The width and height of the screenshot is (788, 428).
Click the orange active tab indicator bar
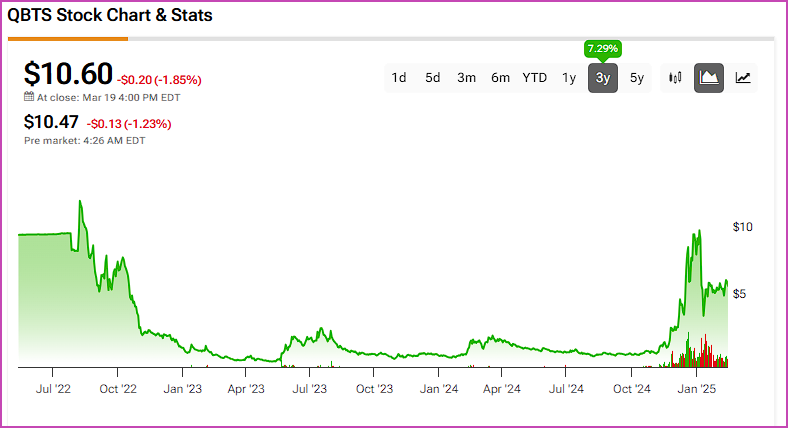click(68, 39)
